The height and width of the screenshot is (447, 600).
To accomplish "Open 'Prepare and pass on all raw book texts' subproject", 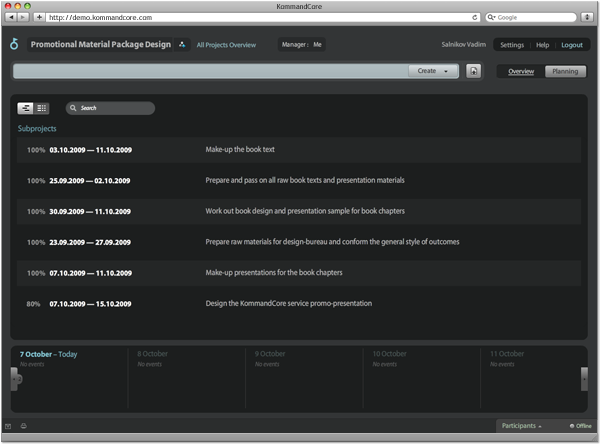I will 305,180.
